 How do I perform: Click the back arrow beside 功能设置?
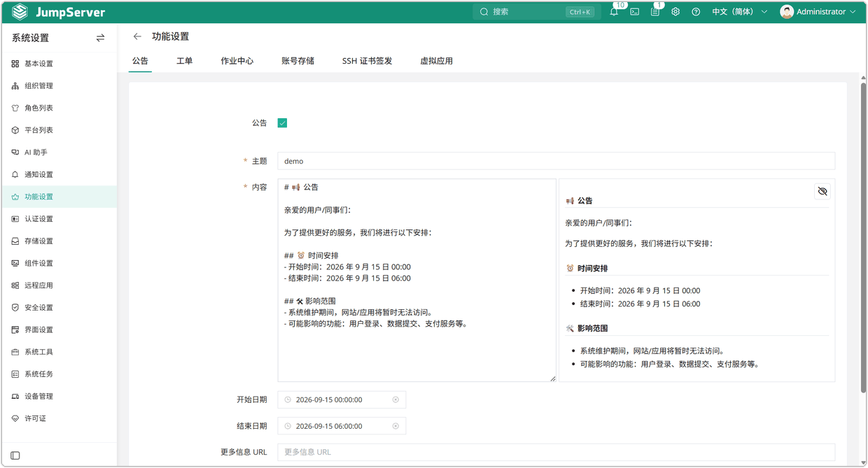click(137, 36)
